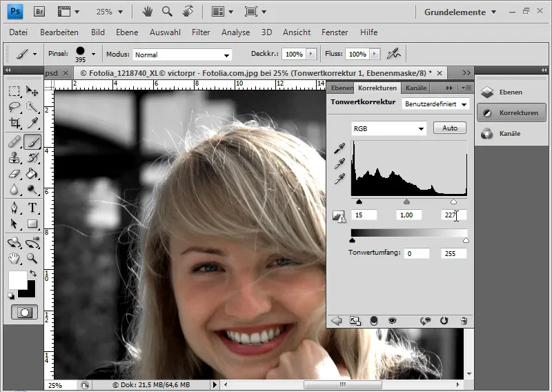Select the Eraser tool
The height and width of the screenshot is (392, 552).
point(14,174)
